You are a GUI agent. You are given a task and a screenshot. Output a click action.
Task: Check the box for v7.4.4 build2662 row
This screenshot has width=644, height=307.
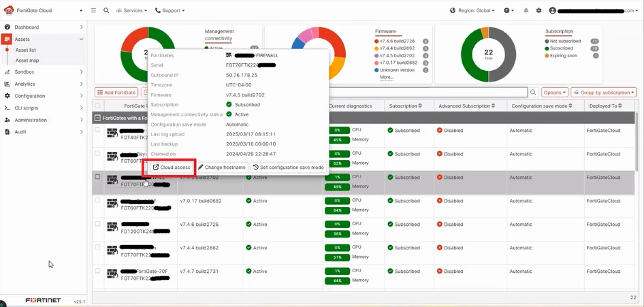tap(98, 247)
